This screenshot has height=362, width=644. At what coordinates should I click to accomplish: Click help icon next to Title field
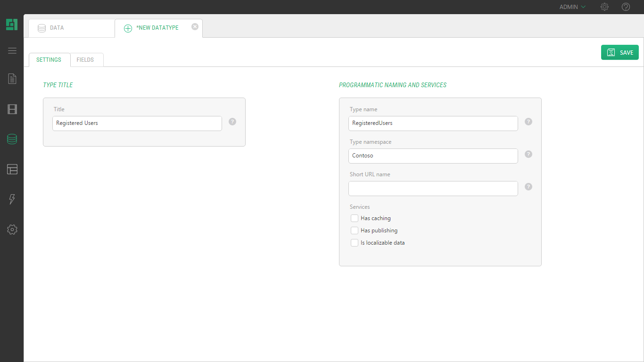[x=232, y=122]
